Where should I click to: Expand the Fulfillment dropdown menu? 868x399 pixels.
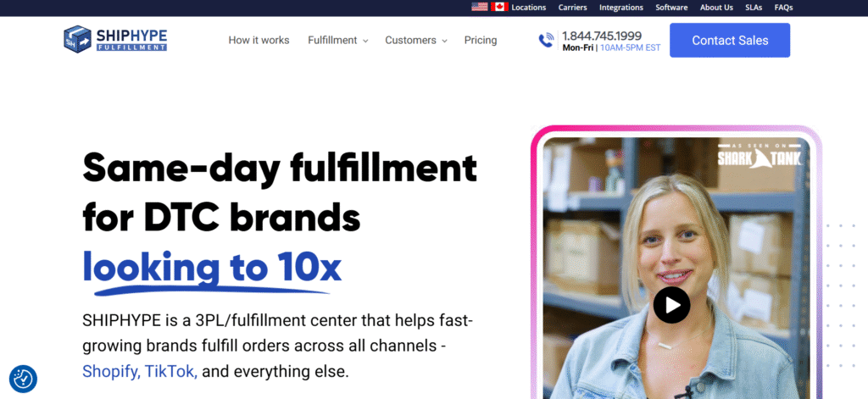coord(337,41)
